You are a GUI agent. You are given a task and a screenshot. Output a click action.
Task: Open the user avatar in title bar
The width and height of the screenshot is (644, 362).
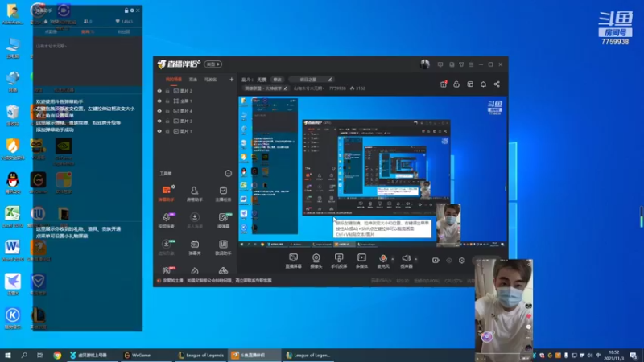[x=425, y=64]
